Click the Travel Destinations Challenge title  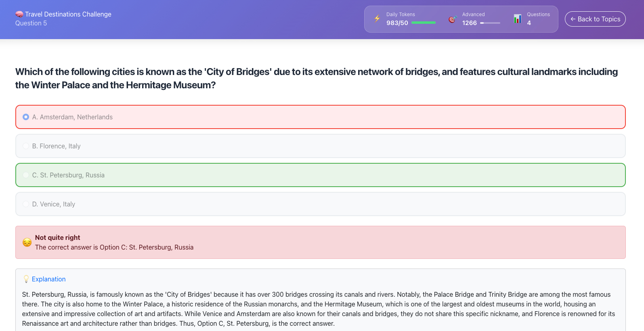[x=68, y=14]
